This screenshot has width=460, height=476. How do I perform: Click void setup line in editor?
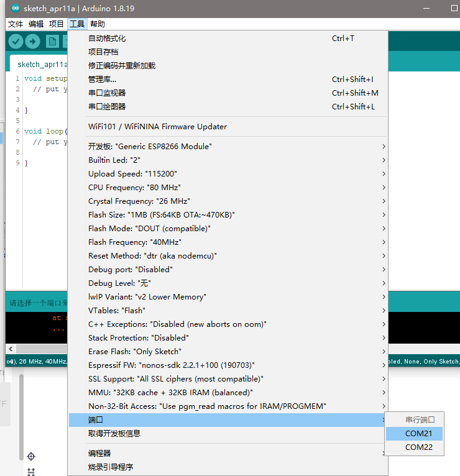[x=45, y=78]
